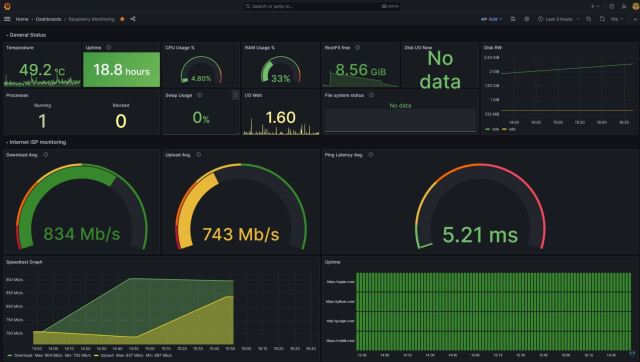Click the Running processes count 1
The height and width of the screenshot is (362, 640).
pyautogui.click(x=42, y=121)
